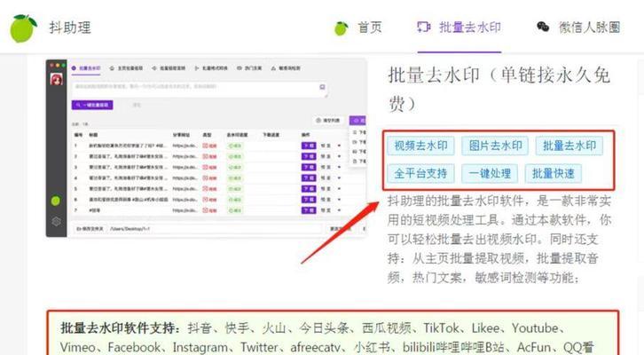Viewport: 644px width, 355px height.
Task: Click the blue 批量去水印 tag button
Action: 569,146
